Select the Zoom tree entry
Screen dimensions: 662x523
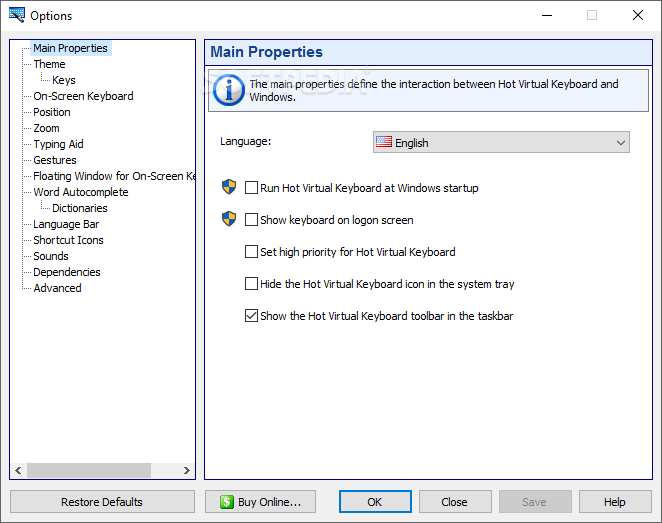46,128
